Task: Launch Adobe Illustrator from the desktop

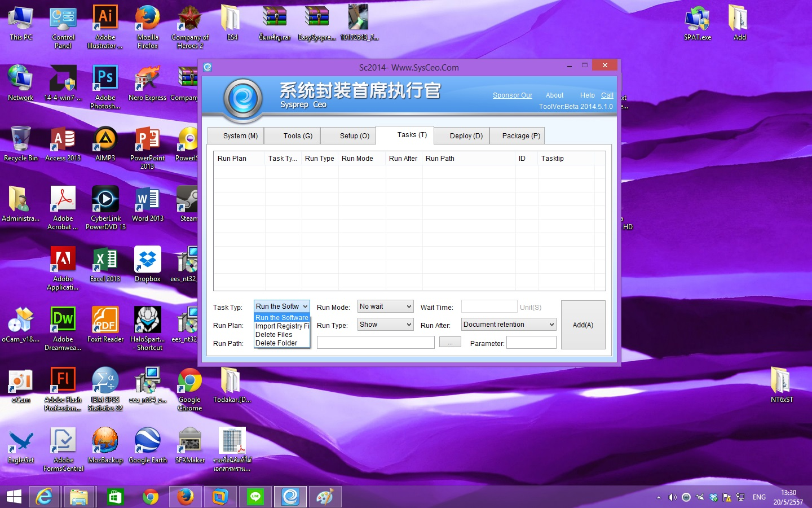Action: pos(105,28)
